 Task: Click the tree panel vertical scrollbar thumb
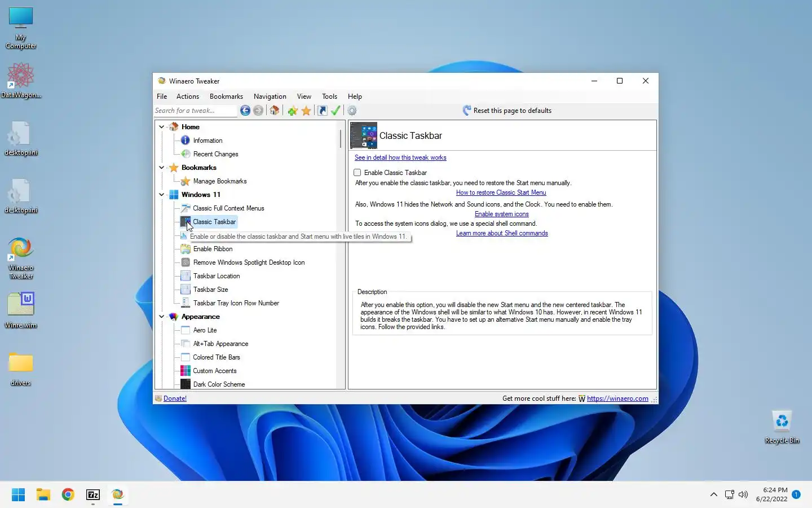[x=340, y=139]
